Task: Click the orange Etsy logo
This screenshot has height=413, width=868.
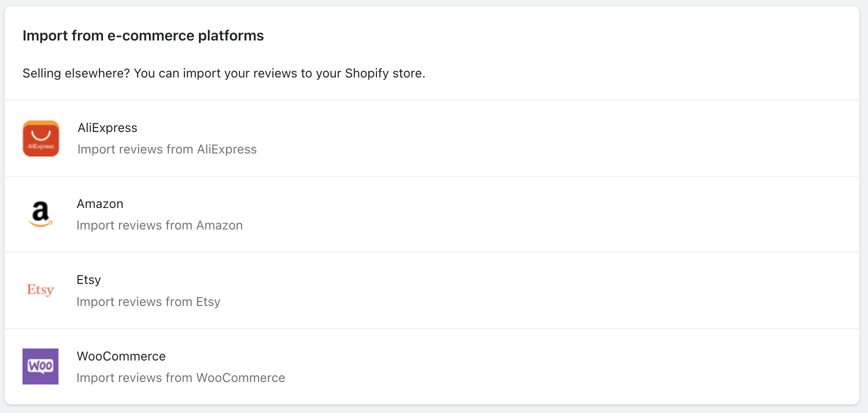Action: coord(40,290)
